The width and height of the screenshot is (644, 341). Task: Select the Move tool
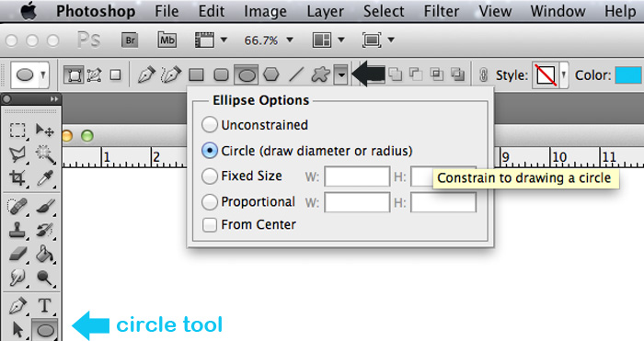[x=44, y=131]
